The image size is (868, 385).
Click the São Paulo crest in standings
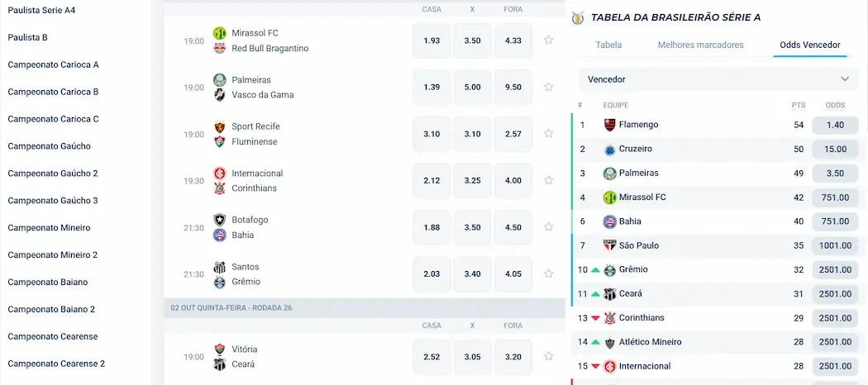pos(610,245)
